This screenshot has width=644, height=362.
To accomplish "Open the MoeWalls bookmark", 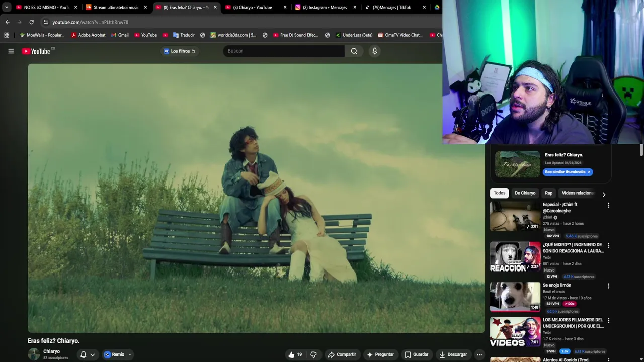I will point(42,35).
